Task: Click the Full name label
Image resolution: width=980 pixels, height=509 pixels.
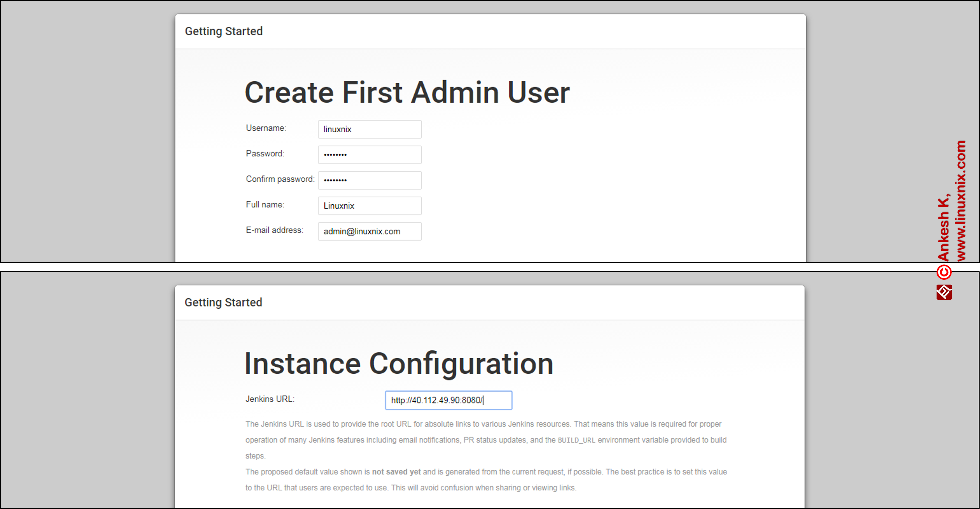Action: pos(265,204)
